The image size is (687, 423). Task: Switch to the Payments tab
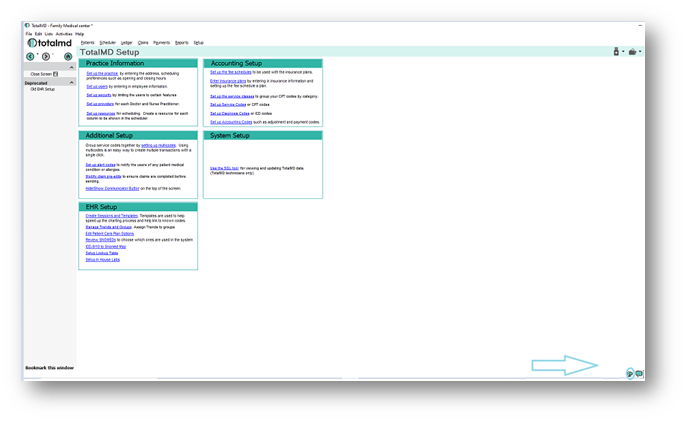pyautogui.click(x=162, y=43)
